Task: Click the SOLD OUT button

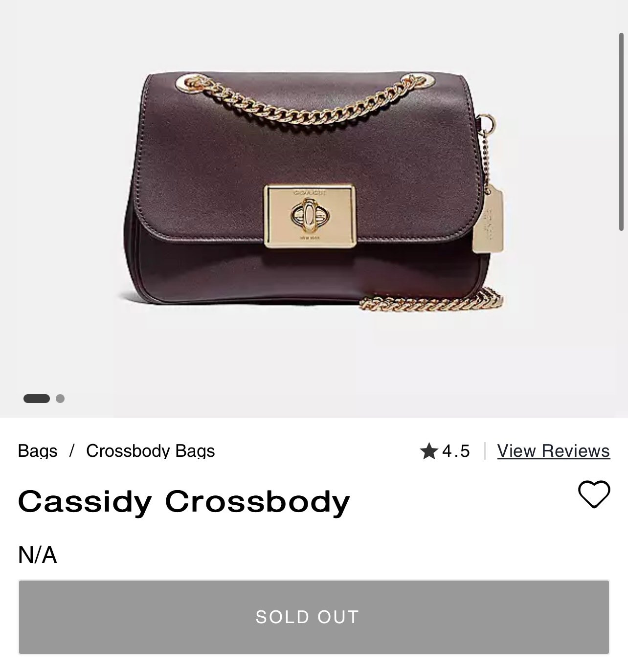Action: (314, 617)
